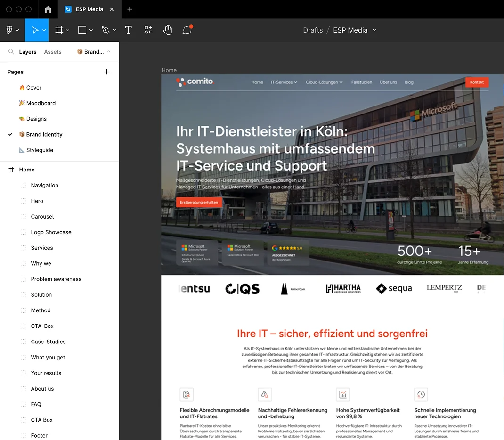
Task: Open the shape tools dropdown arrow
Action: coord(91,30)
